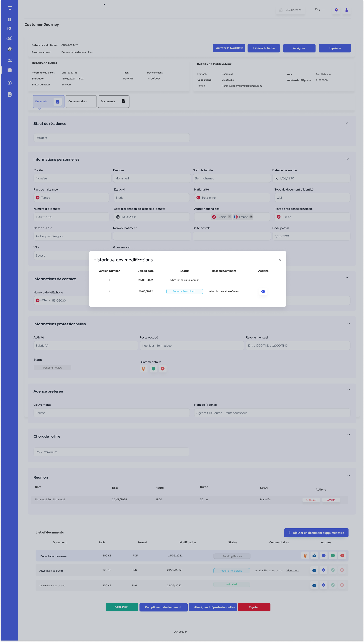Download the Domiciliation de salaire PDF document
The width and height of the screenshot is (364, 642).
coord(314,555)
